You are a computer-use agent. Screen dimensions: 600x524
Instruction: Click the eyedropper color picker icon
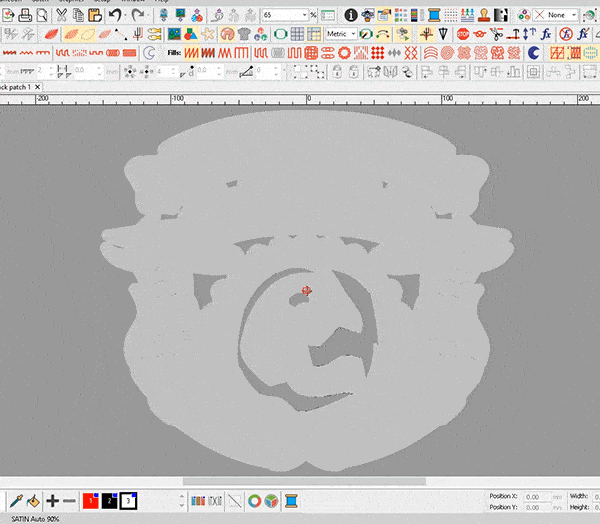coord(16,501)
